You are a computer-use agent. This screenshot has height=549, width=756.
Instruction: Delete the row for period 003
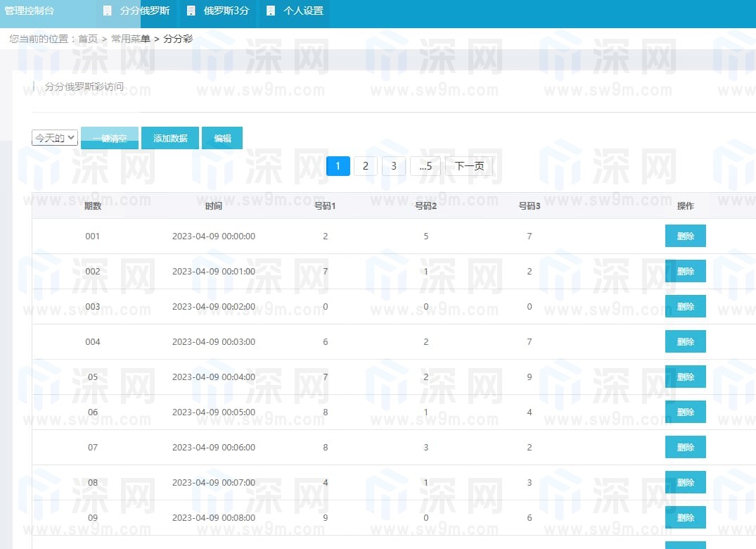coord(685,306)
